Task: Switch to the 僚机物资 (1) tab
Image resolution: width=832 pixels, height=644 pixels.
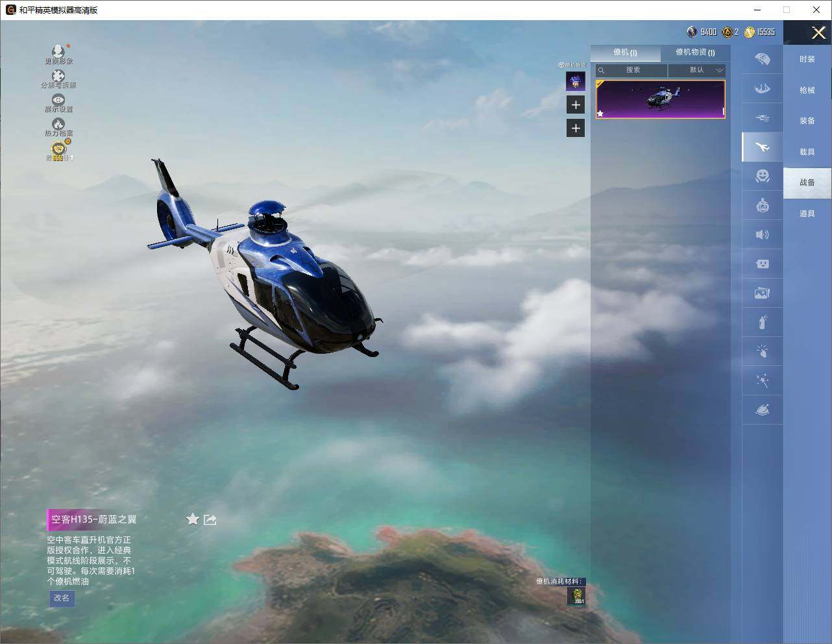Action: point(695,53)
